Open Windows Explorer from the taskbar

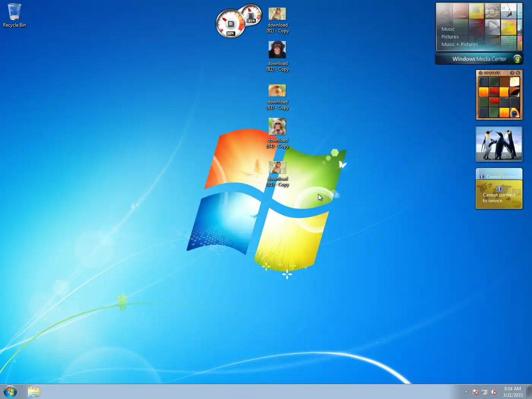pyautogui.click(x=34, y=392)
